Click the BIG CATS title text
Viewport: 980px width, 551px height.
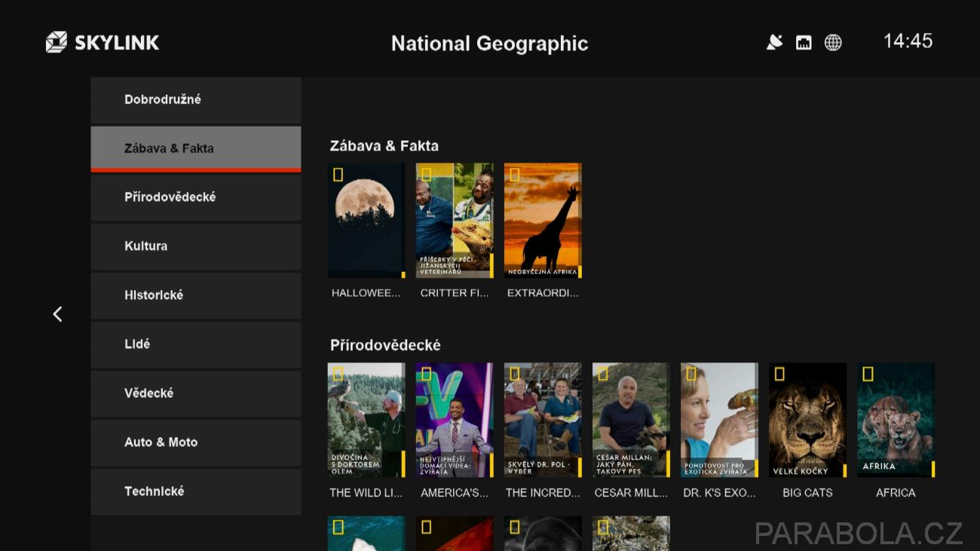click(807, 493)
